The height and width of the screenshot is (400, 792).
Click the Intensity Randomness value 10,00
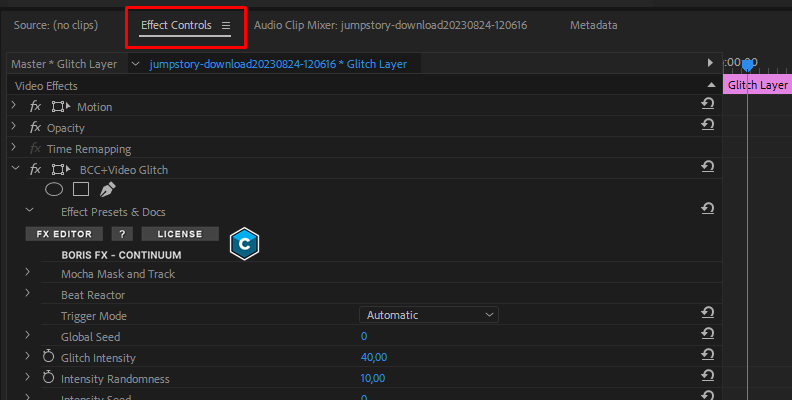(372, 379)
